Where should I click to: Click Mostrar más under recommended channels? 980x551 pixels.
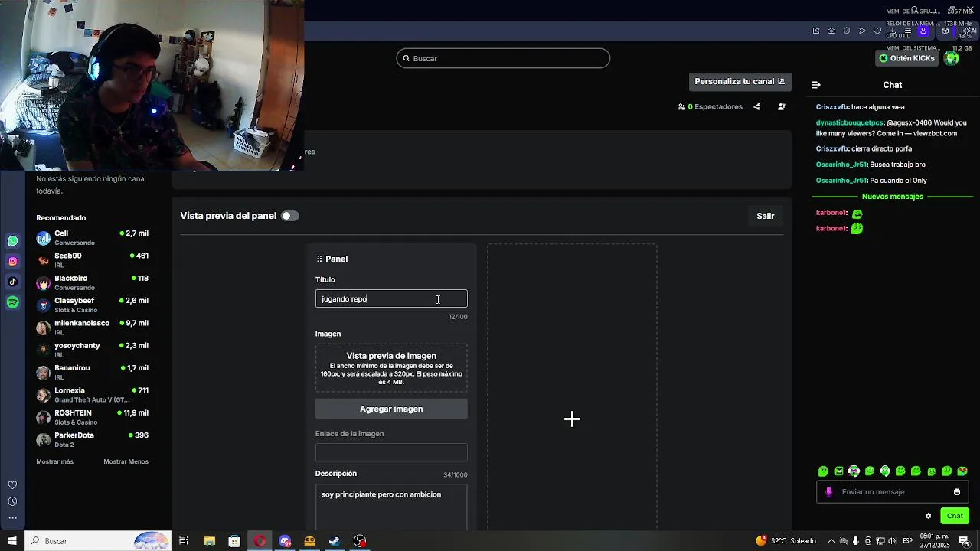pos(54,461)
